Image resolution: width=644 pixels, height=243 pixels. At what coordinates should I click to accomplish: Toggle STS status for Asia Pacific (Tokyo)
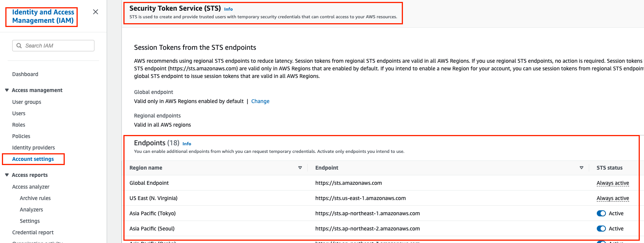pyautogui.click(x=601, y=213)
